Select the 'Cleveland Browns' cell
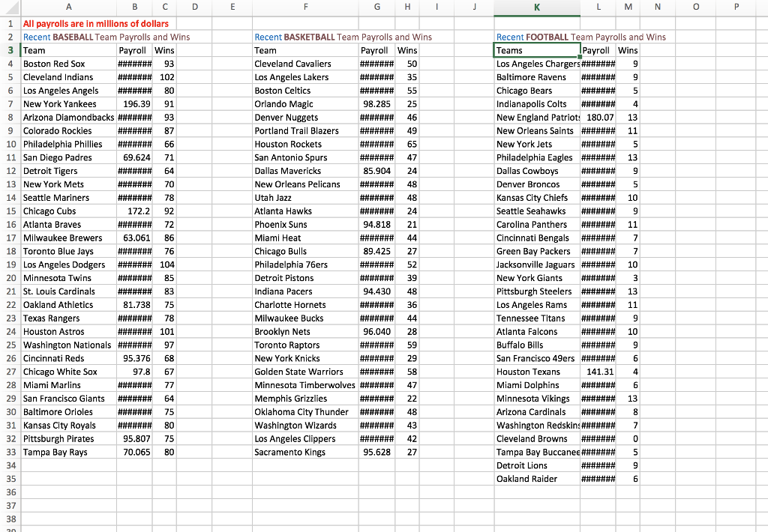 pos(537,439)
